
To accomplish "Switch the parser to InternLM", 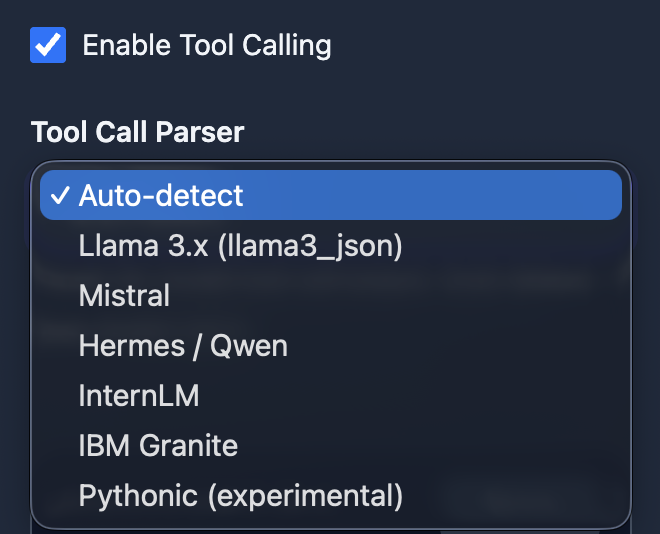I will (139, 396).
